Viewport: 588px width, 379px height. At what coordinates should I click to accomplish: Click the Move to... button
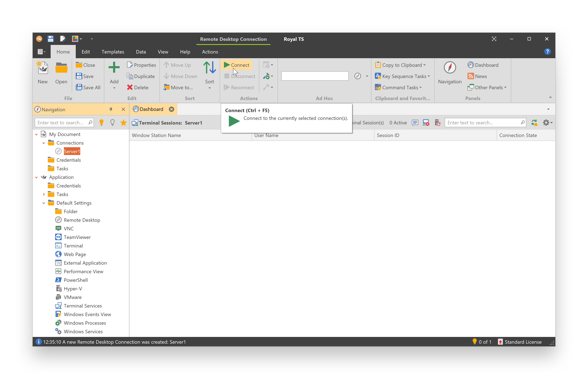coord(178,88)
